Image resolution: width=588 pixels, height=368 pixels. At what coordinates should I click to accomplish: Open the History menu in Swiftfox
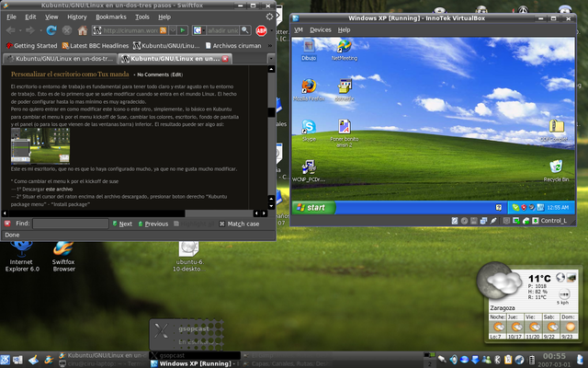click(x=77, y=17)
